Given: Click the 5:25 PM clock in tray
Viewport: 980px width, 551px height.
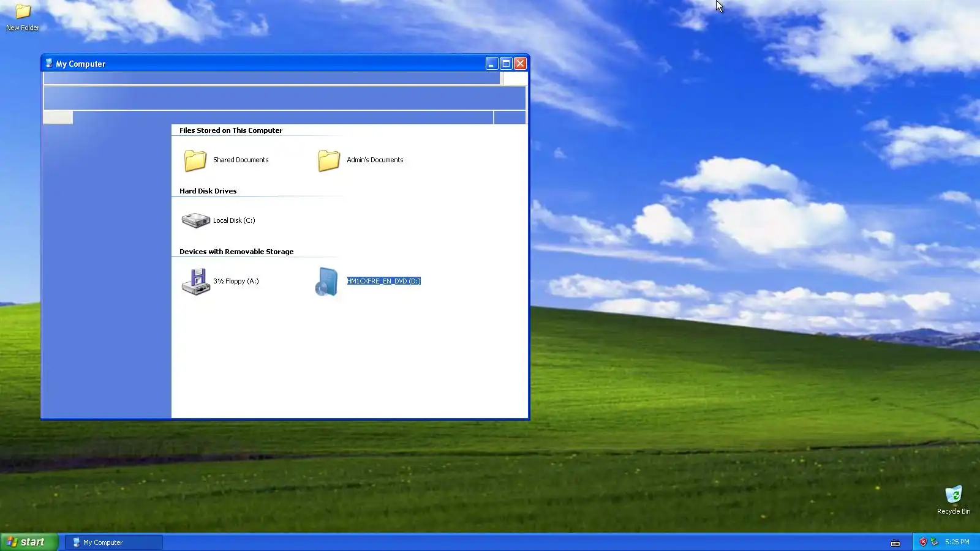Looking at the screenshot, I should 957,542.
